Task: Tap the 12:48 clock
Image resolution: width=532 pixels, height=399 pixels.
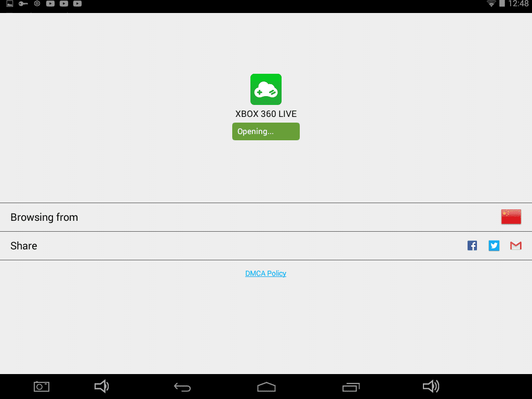Action: 518,4
